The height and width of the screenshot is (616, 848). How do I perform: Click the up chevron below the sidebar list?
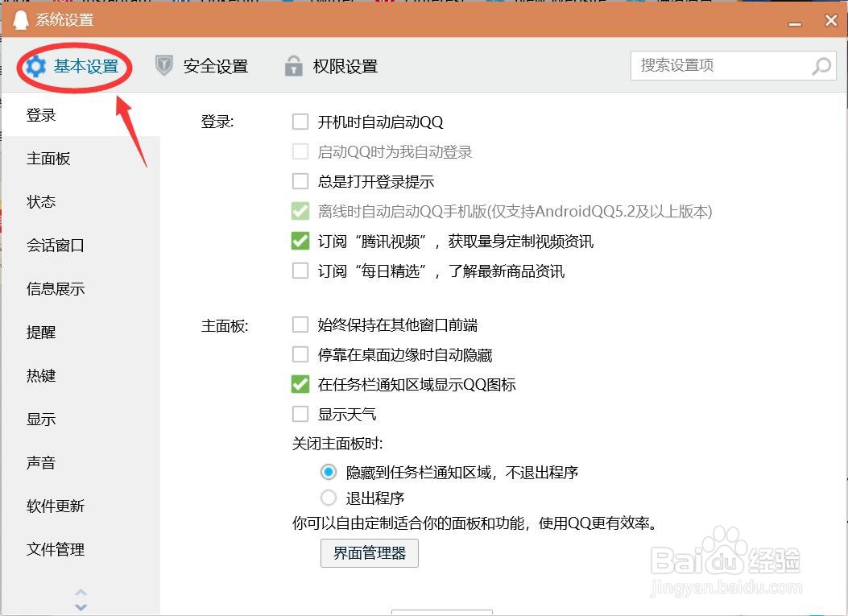[81, 592]
